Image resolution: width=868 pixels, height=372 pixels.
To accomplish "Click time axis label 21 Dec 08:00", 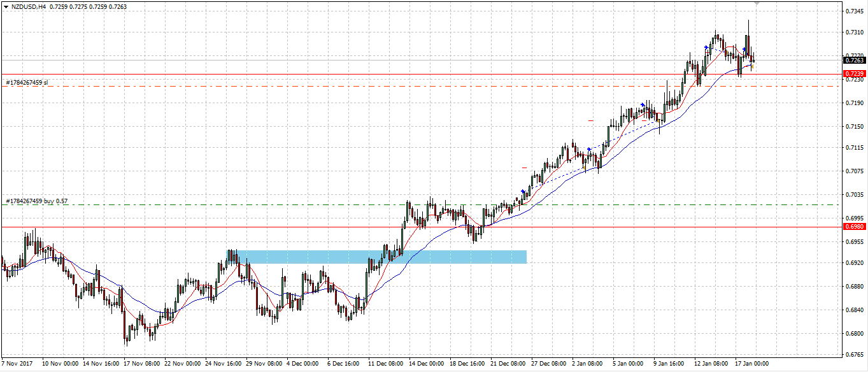I will [509, 364].
